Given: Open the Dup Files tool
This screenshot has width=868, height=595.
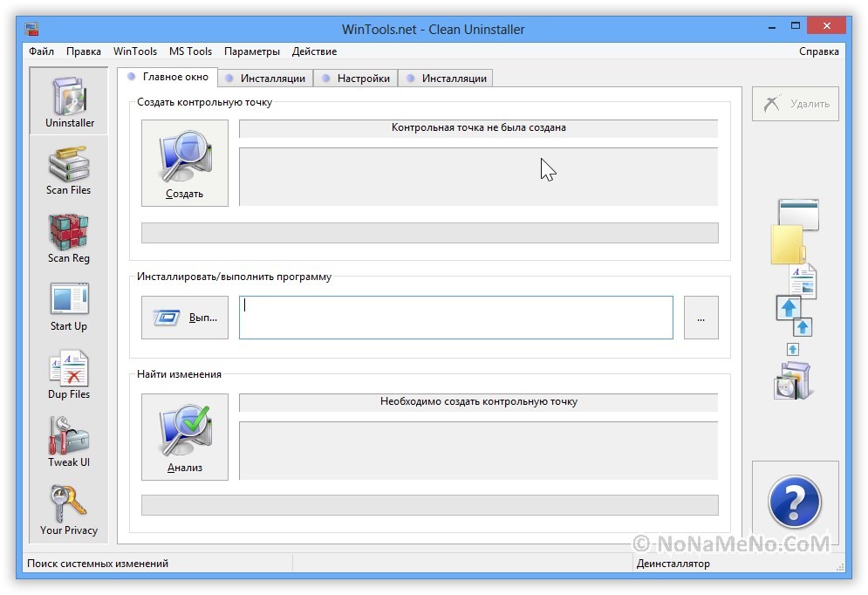Looking at the screenshot, I should pyautogui.click(x=69, y=374).
